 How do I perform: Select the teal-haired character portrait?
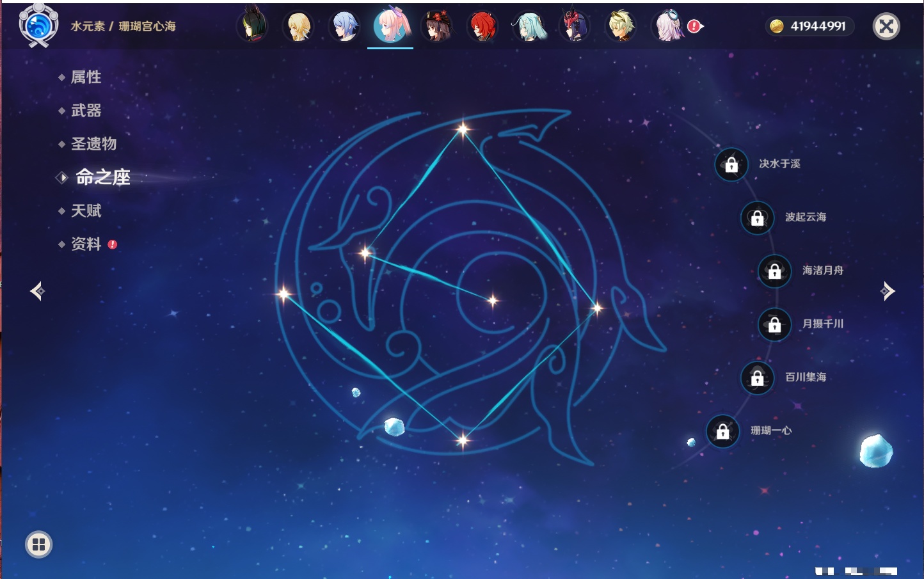click(x=529, y=26)
